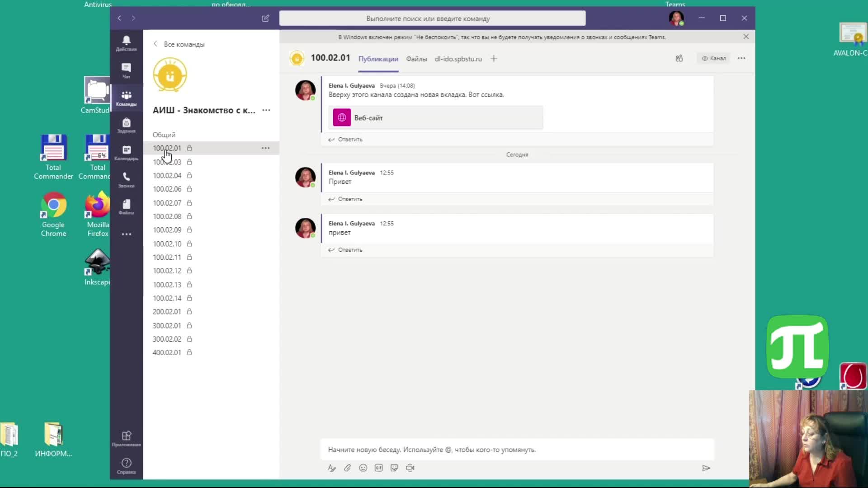This screenshot has height=488, width=868.
Task: Select channel 100.02.13
Action: coord(211,285)
